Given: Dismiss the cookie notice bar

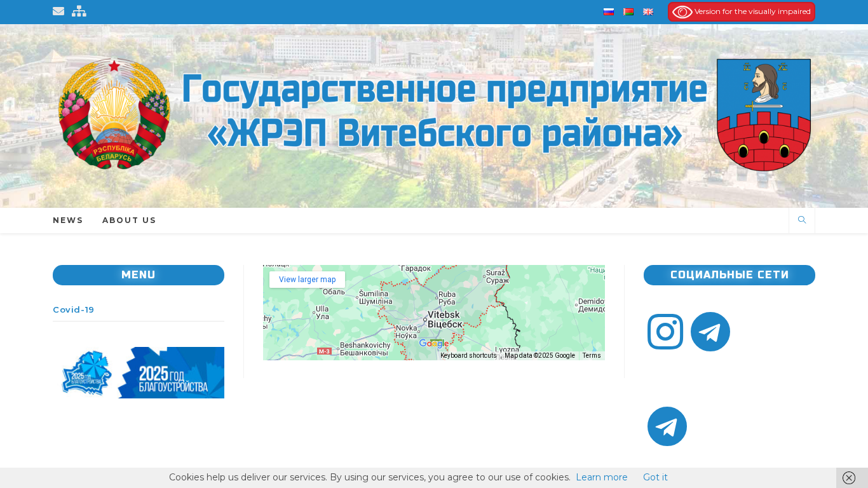Looking at the screenshot, I should pos(849,478).
